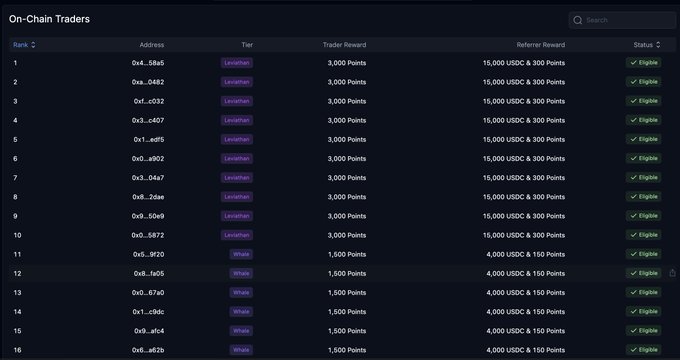Click 1,500 Points in rank 11 row
Viewport: 680px width, 360px height.
click(x=347, y=254)
